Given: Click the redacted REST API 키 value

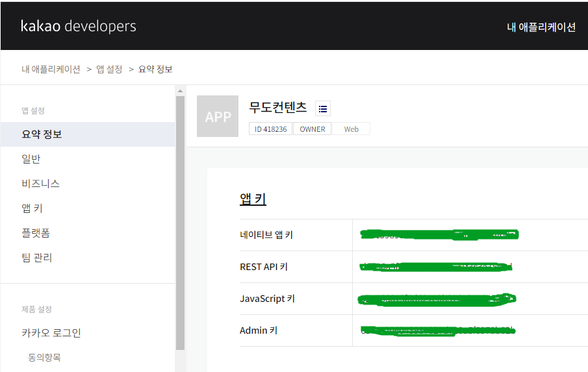Looking at the screenshot, I should tap(436, 267).
